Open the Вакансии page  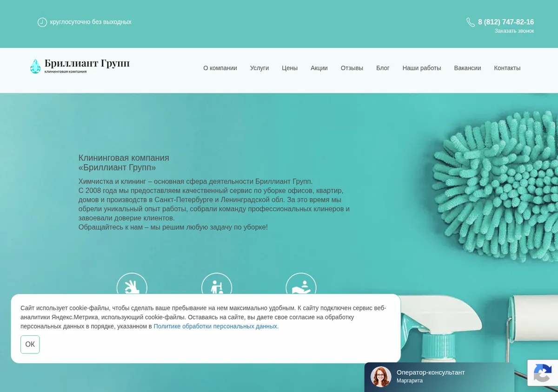467,68
